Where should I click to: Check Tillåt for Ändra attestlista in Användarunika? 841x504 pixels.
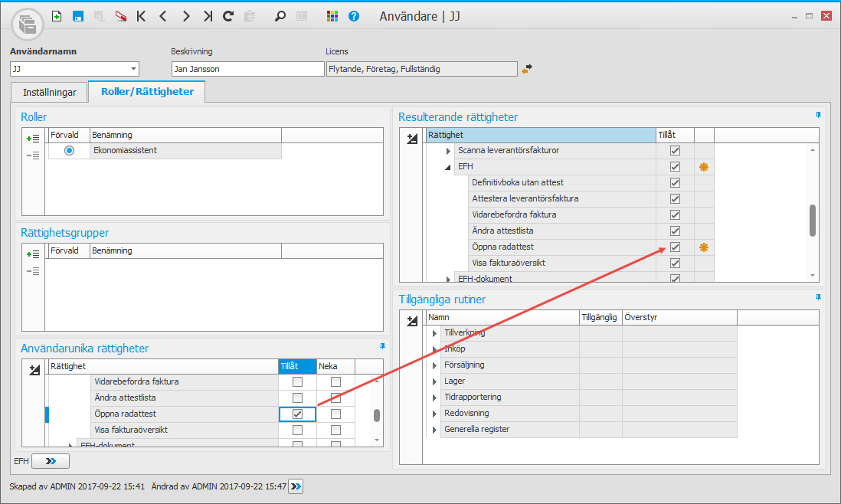click(297, 398)
